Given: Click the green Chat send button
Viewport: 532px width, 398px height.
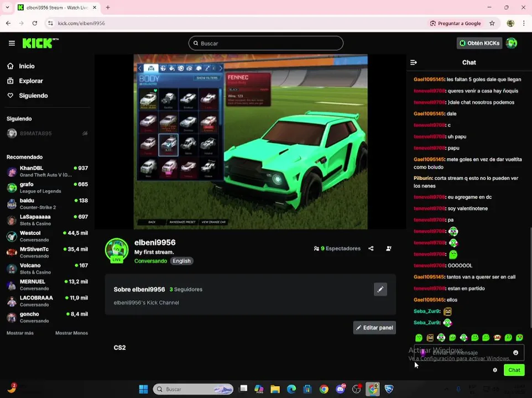Looking at the screenshot, I should 514,370.
